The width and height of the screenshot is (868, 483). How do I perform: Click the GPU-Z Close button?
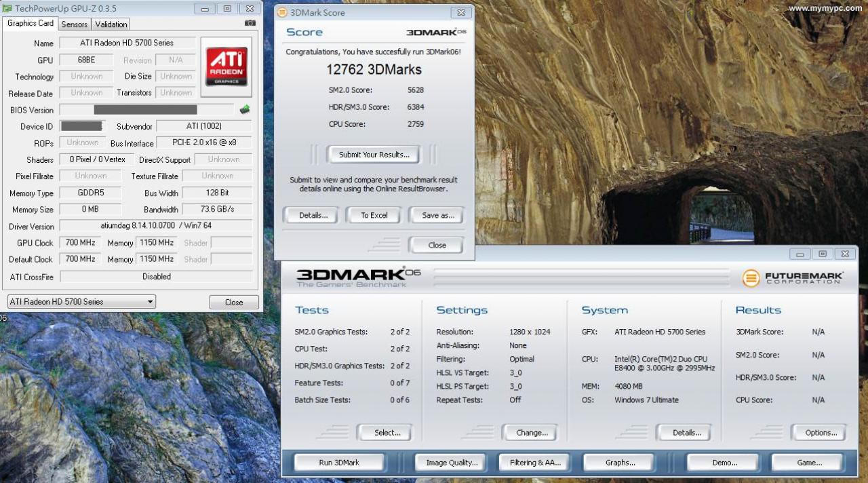point(234,303)
